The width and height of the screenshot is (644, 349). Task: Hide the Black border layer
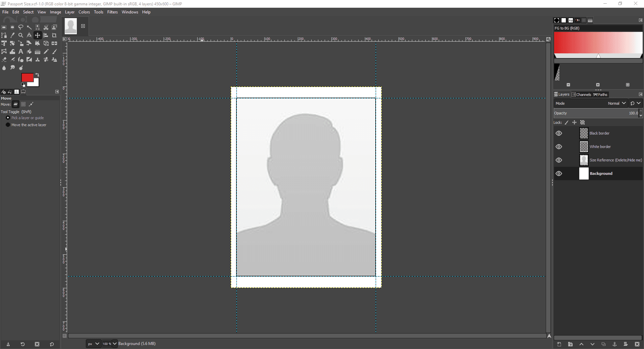(x=558, y=133)
